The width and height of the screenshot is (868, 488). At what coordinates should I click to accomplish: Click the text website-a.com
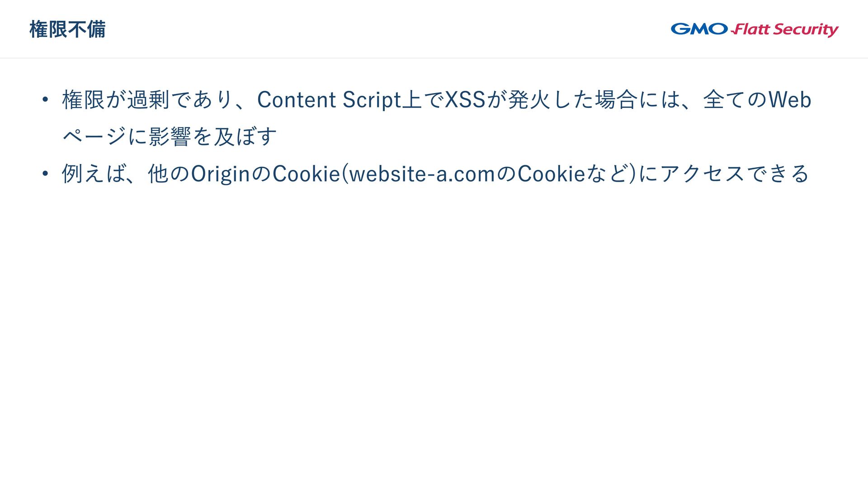point(422,174)
